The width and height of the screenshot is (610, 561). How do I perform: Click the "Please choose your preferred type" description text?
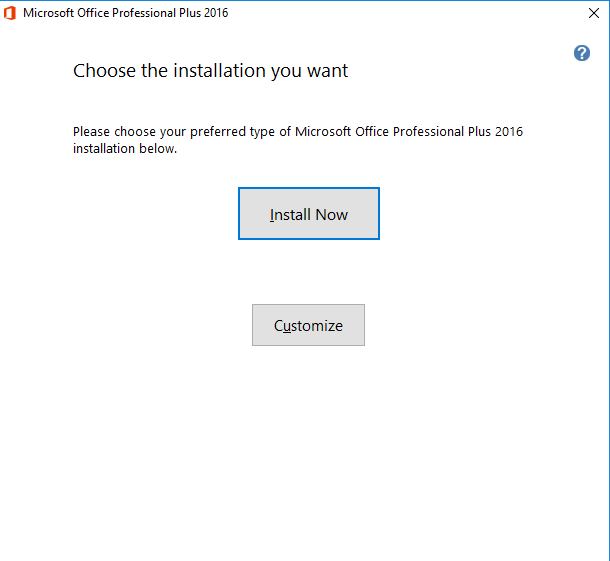(298, 140)
